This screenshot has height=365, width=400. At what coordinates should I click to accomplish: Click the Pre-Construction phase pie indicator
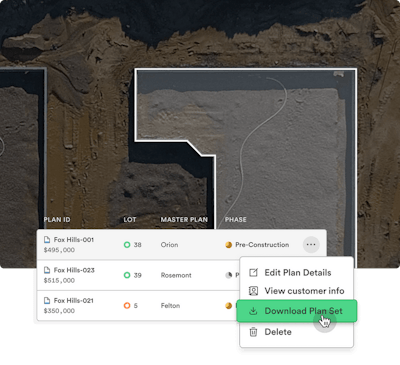[x=228, y=245]
